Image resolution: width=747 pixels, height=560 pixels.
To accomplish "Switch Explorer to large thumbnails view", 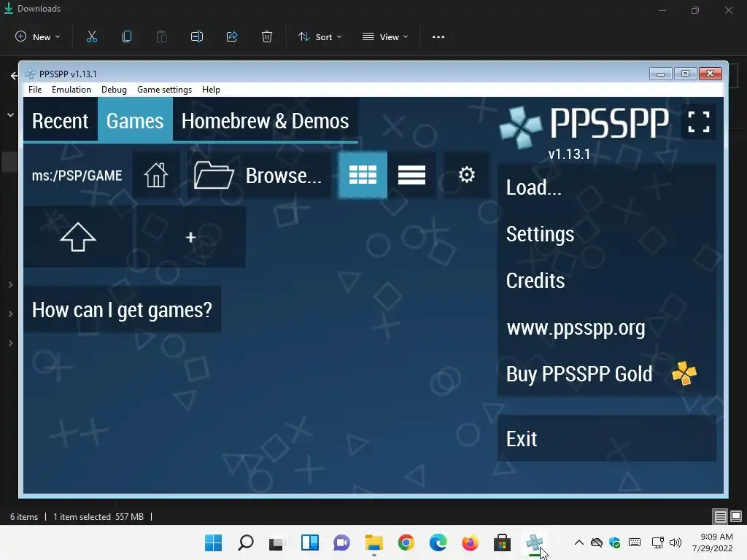I will (x=736, y=516).
